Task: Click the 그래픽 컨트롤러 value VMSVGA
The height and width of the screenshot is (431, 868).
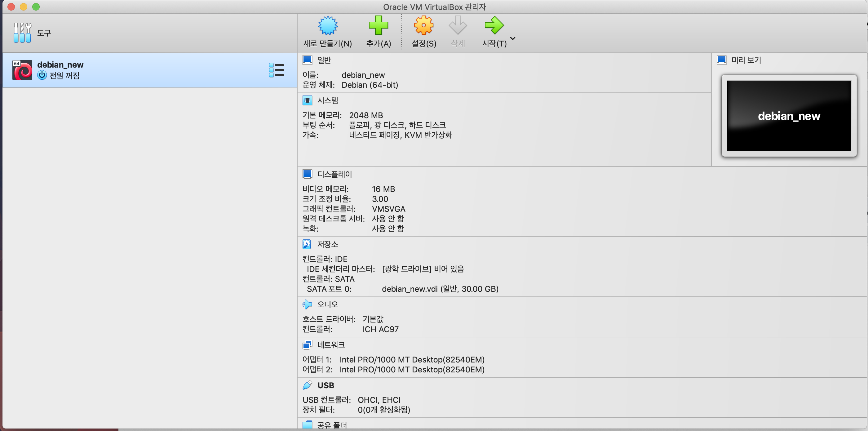Action: pos(388,209)
